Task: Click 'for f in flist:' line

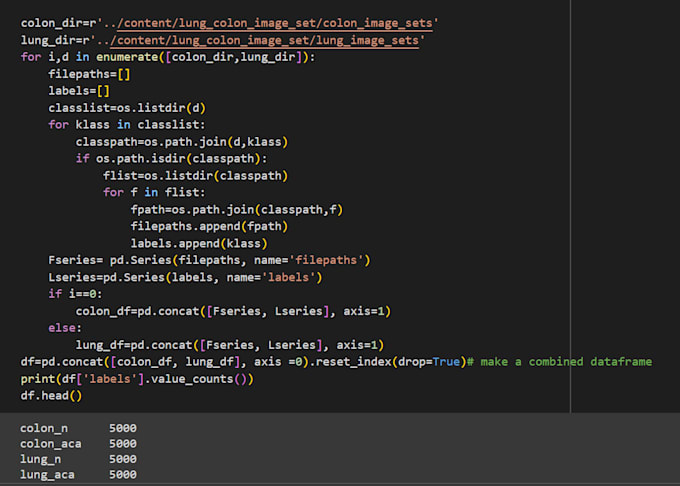Action: pos(154,192)
